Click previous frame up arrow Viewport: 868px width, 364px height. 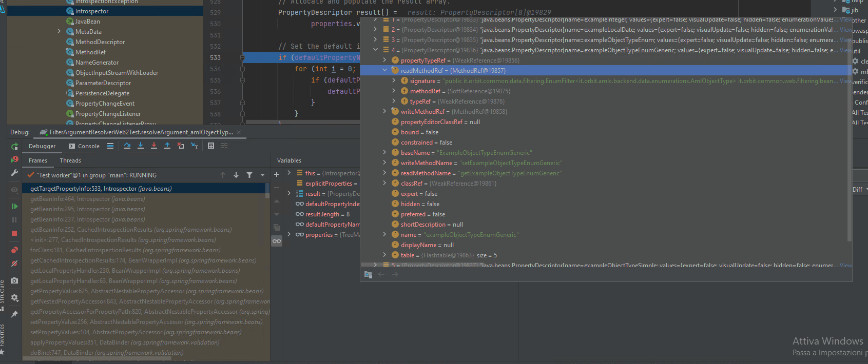(x=223, y=175)
